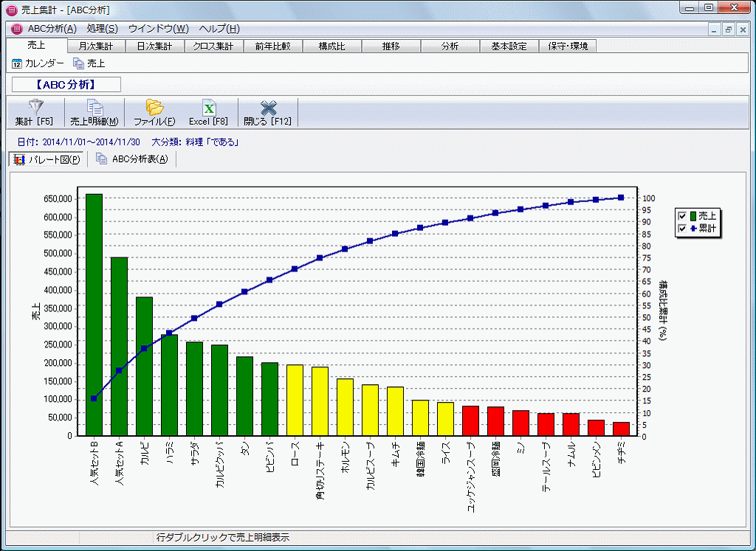Image resolution: width=756 pixels, height=551 pixels.
Task: Open the ウインドウ(W) menu
Action: 158,29
